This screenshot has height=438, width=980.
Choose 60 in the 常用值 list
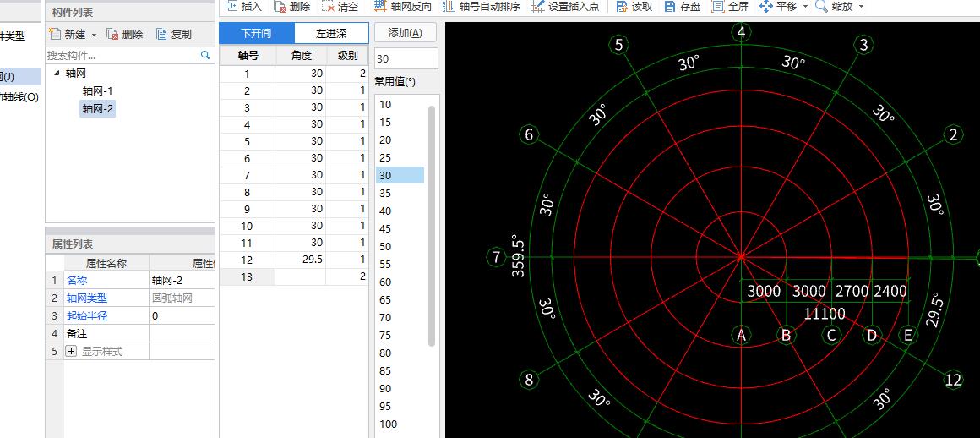400,282
